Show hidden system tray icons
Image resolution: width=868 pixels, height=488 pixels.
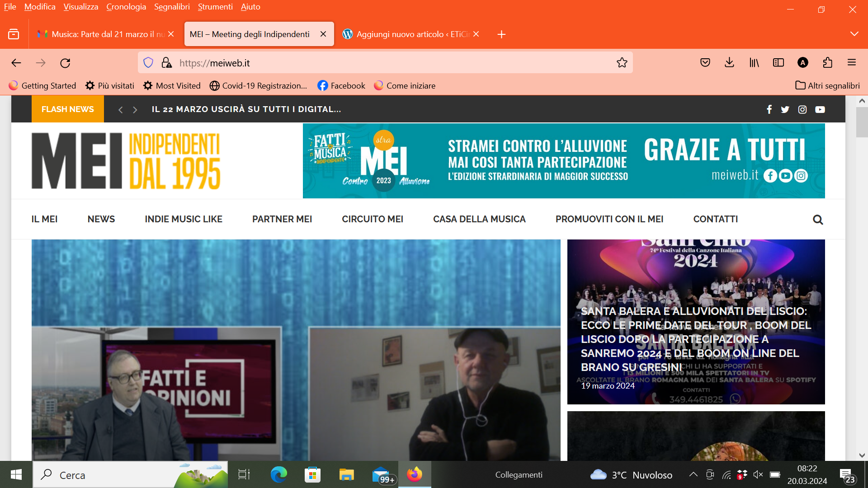[x=693, y=474]
